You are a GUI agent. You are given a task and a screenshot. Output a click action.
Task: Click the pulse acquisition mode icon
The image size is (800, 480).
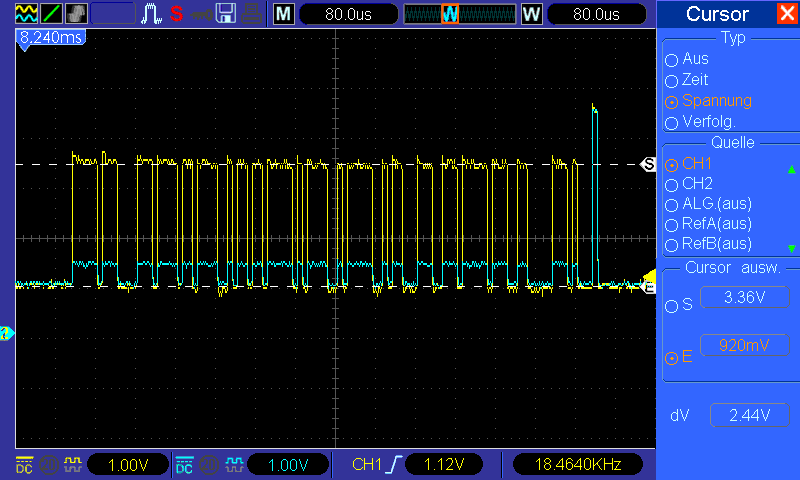pos(151,14)
